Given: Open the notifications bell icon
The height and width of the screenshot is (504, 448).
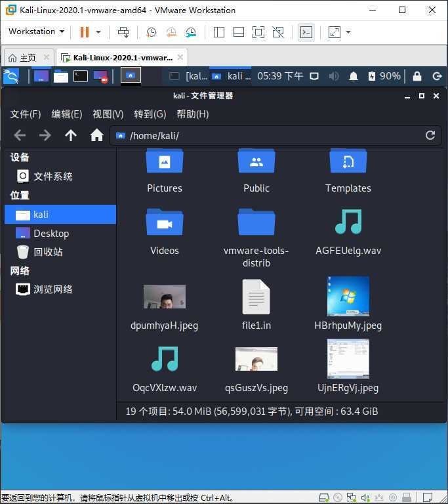Looking at the screenshot, I should point(354,76).
